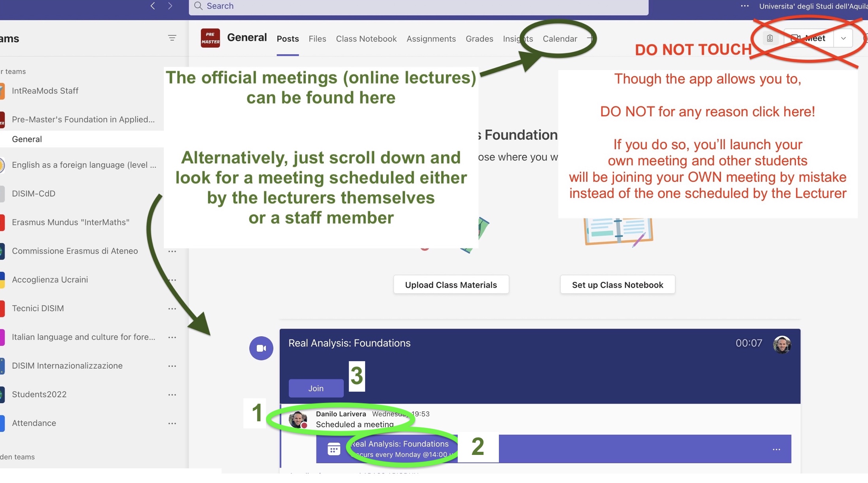
Task: Click the Universita' degli Studi dell'Aquila label
Action: coord(813,6)
